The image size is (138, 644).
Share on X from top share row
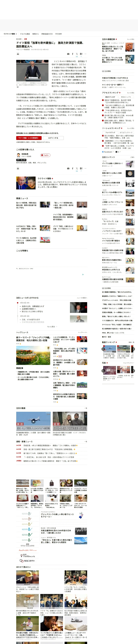click(77, 54)
